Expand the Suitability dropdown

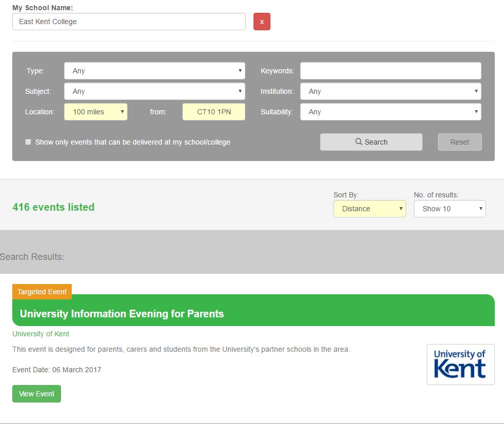click(x=390, y=112)
